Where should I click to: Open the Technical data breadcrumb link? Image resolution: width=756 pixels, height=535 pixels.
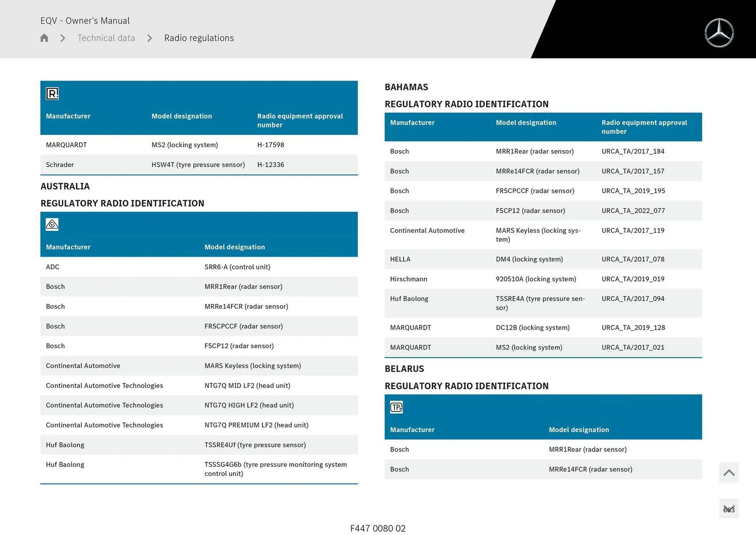tap(106, 38)
